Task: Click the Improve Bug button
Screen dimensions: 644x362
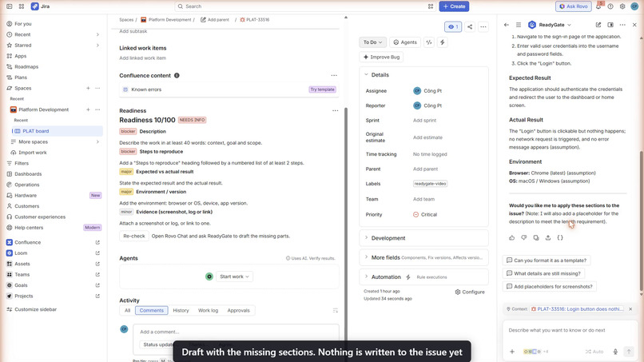Action: (x=381, y=57)
